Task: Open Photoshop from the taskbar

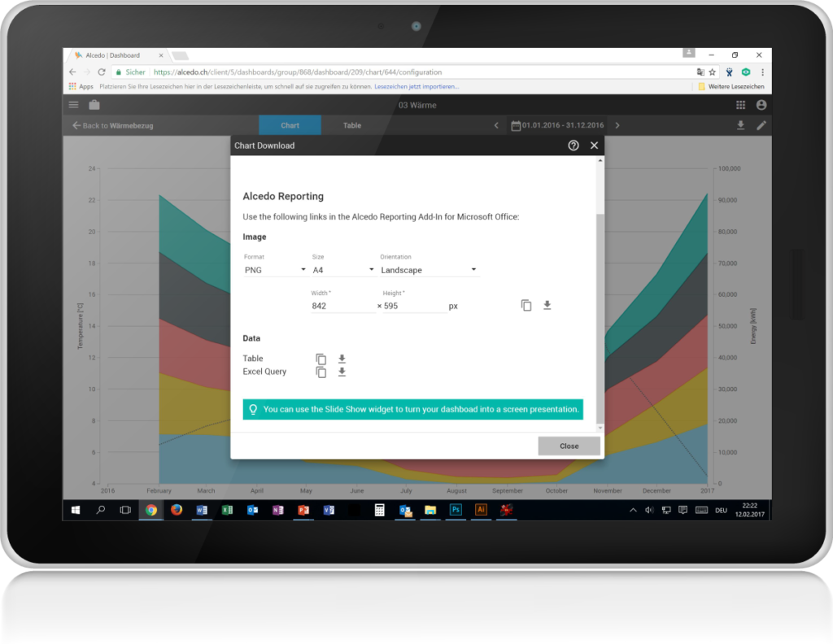Action: pos(456,510)
